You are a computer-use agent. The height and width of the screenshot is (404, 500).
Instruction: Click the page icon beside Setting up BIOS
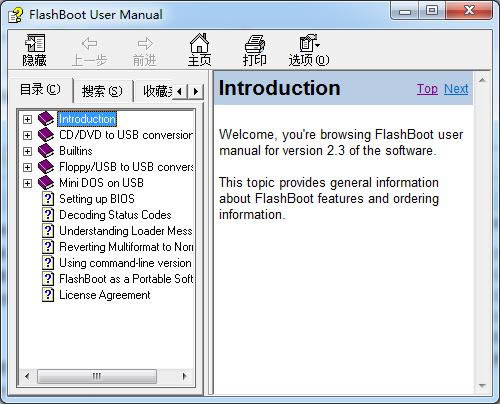pos(48,199)
